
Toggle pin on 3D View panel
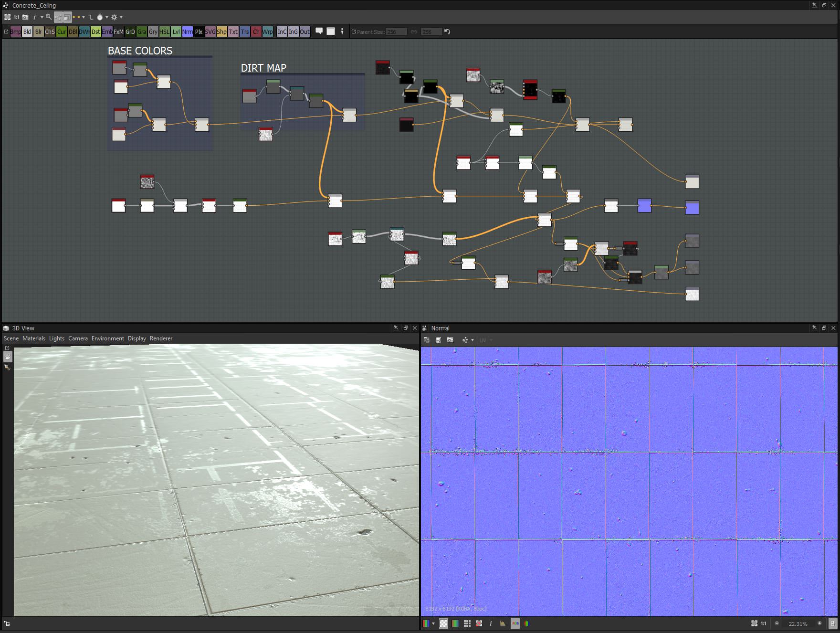(x=396, y=328)
